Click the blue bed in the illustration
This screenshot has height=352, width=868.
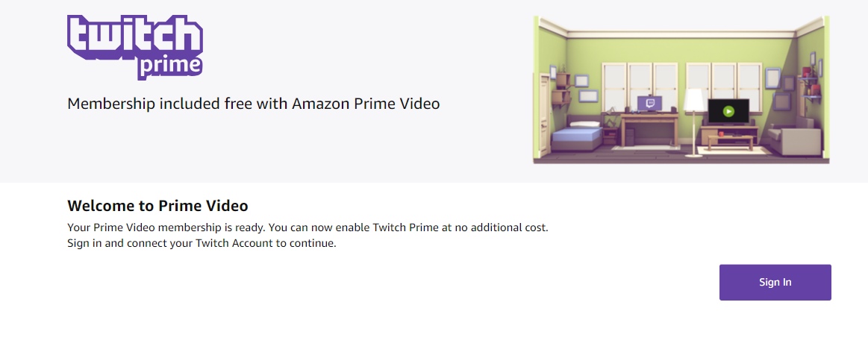(x=575, y=134)
